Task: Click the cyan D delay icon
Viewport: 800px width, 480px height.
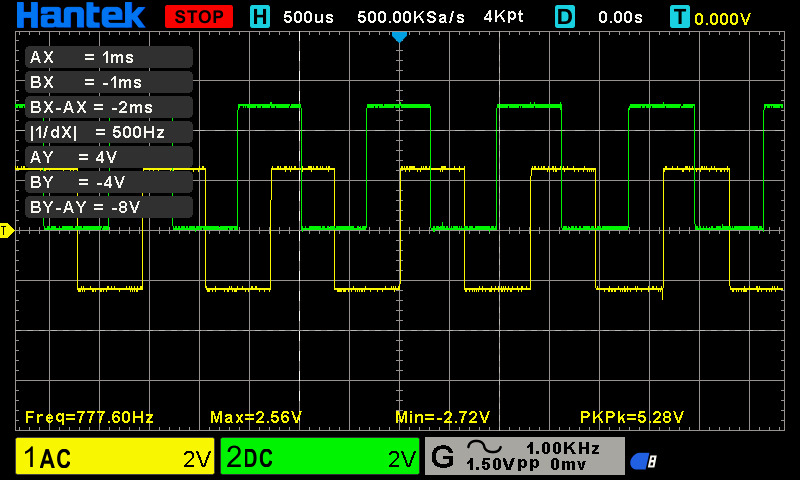Action: 565,17
